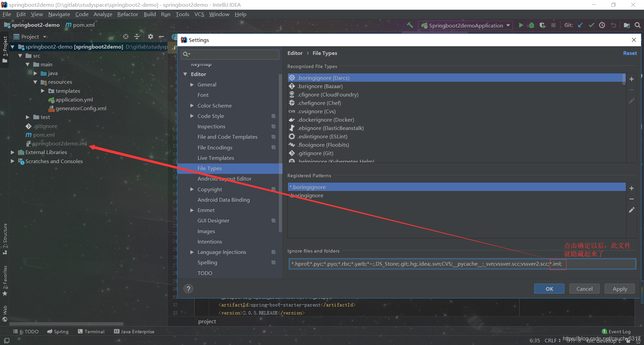This screenshot has width=644, height=345.
Task: Collapse all in Project panel
Action: point(137,37)
